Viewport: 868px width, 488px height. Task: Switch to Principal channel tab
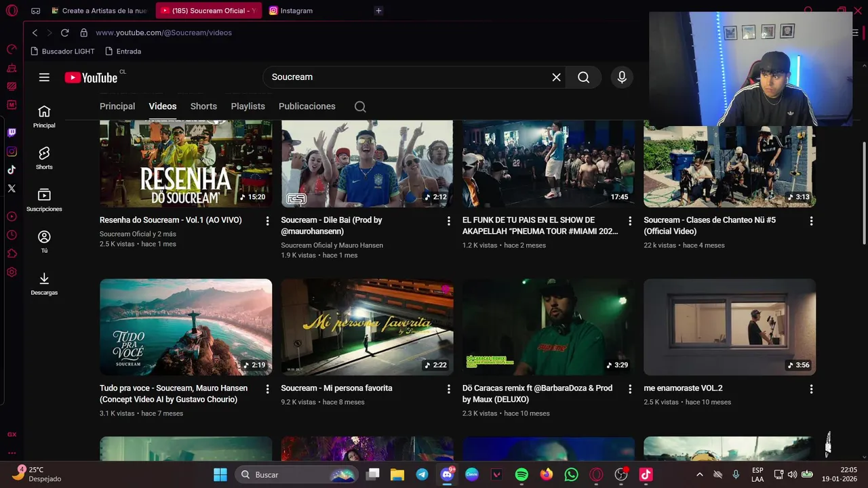tap(117, 106)
